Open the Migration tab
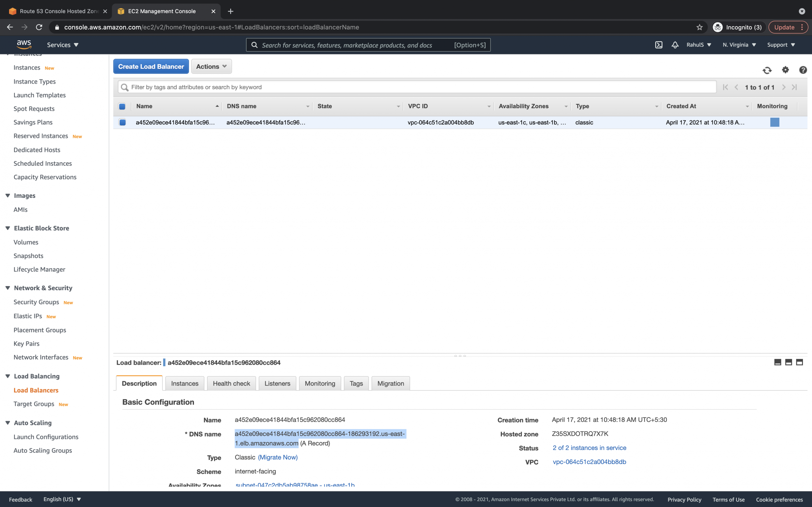This screenshot has width=812, height=507. click(390, 383)
